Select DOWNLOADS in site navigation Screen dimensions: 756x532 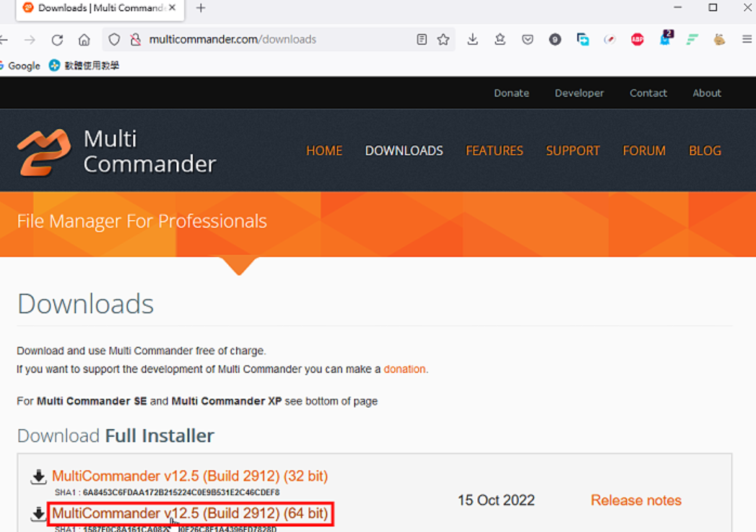tap(404, 151)
